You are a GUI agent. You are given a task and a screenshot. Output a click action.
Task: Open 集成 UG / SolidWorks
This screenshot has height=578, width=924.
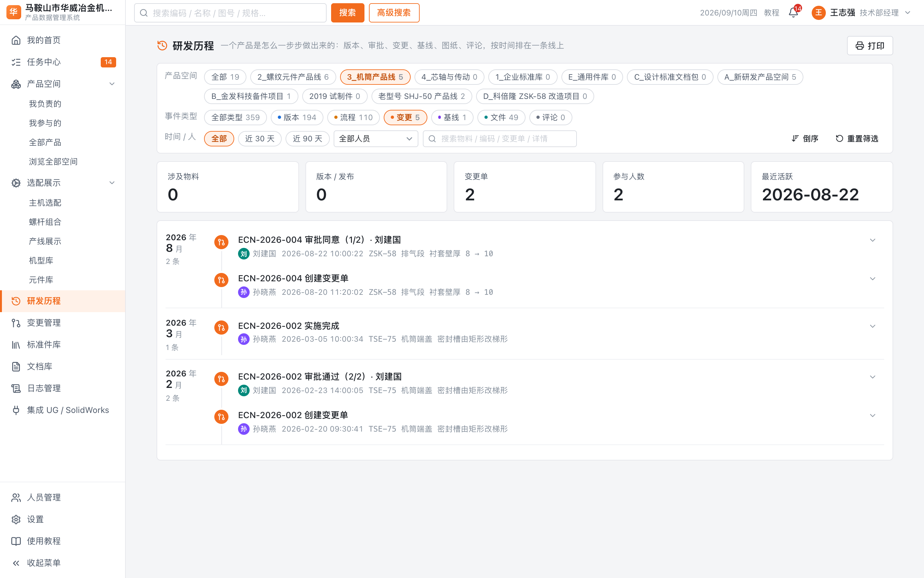[x=63, y=410]
